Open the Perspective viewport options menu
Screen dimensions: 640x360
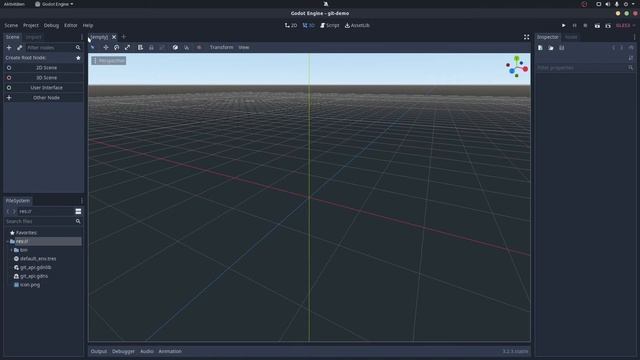point(109,61)
